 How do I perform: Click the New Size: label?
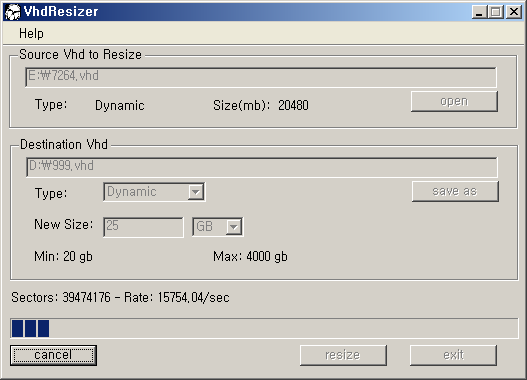pos(64,224)
